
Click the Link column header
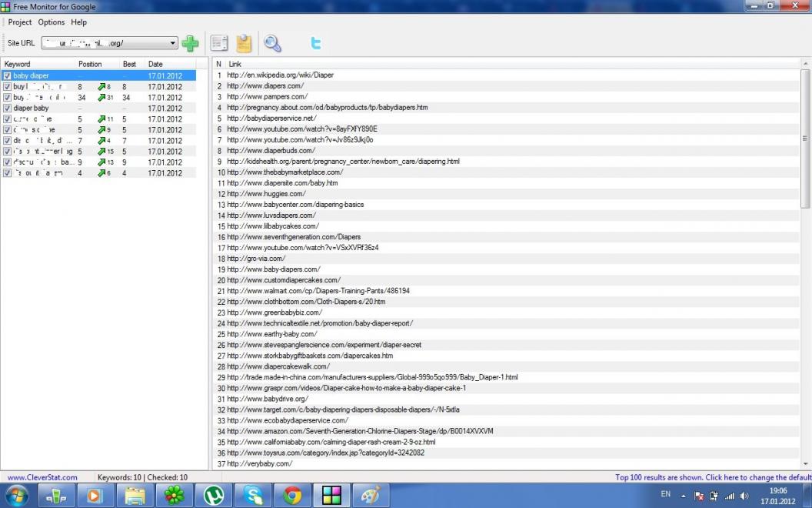pyautogui.click(x=512, y=65)
